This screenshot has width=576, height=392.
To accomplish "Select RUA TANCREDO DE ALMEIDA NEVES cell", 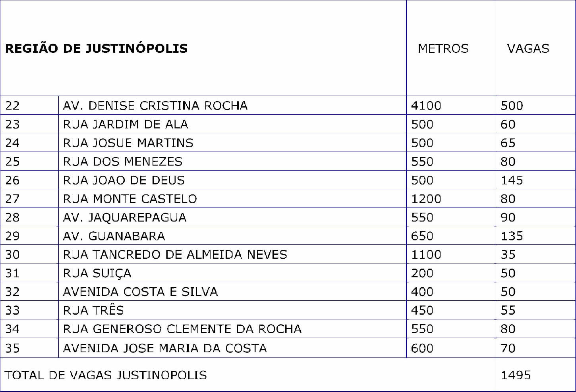I will 175,254.
